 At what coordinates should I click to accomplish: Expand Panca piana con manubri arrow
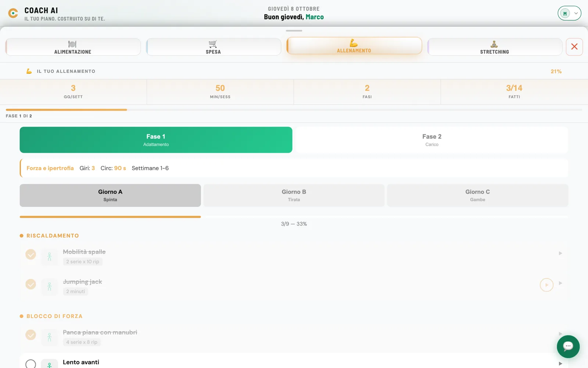point(560,334)
